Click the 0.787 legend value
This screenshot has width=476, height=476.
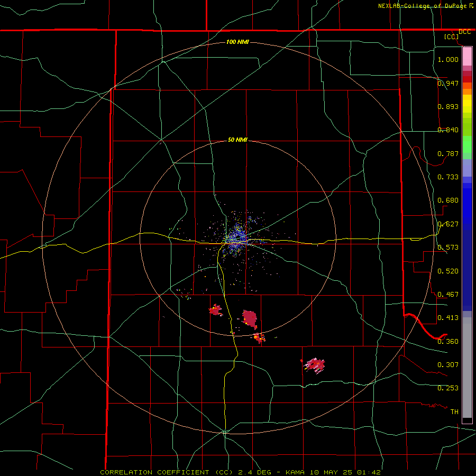448,153
